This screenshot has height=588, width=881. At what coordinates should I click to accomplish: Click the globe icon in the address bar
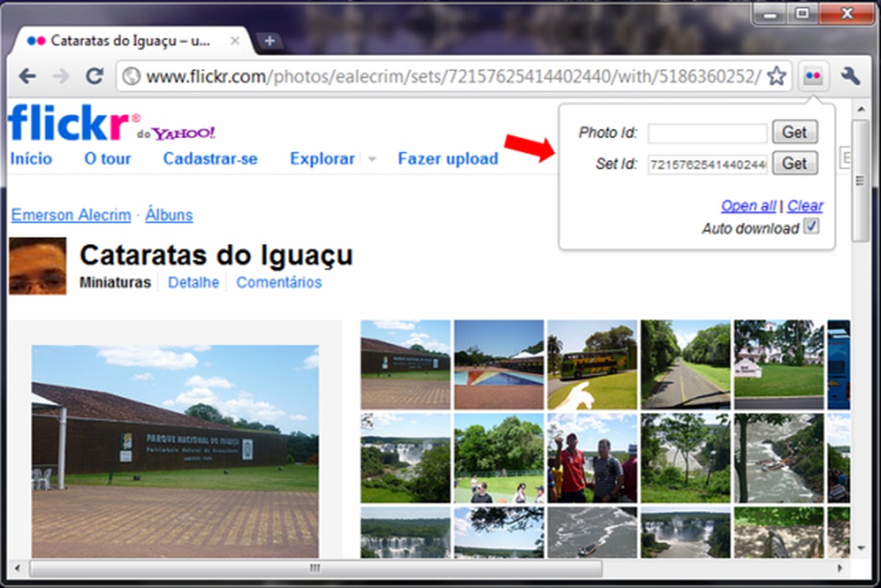click(x=132, y=76)
